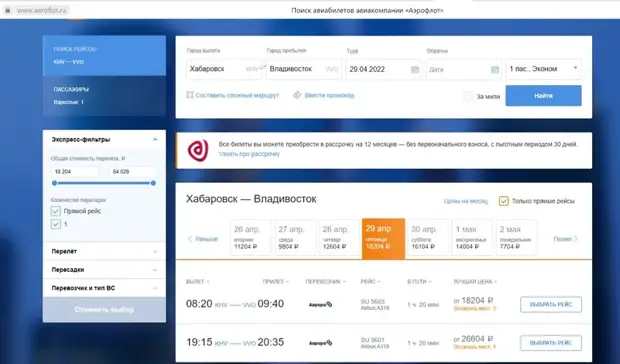Open 'Составить сложный маршрут' link

point(237,95)
